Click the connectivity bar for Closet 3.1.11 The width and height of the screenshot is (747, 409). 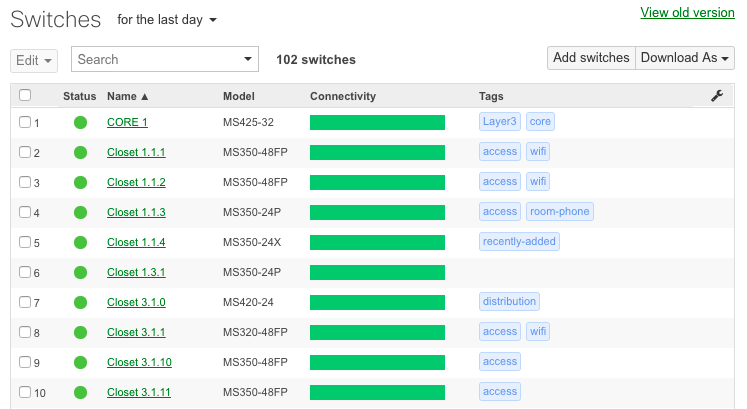377,392
